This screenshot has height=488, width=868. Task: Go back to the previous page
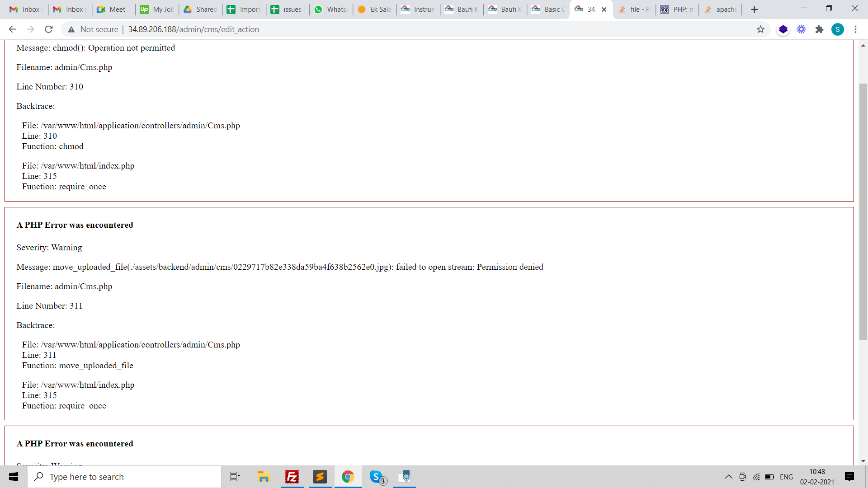click(12, 29)
